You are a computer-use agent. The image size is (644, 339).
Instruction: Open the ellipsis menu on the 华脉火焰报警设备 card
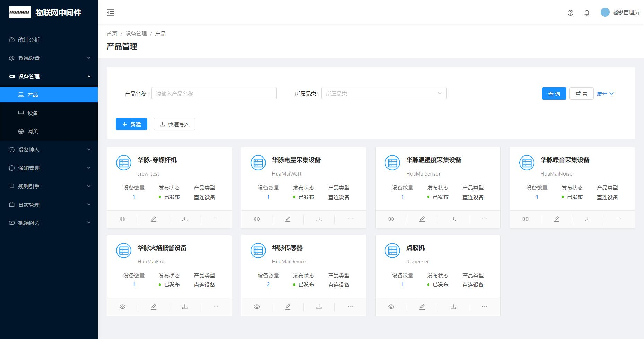pos(216,307)
